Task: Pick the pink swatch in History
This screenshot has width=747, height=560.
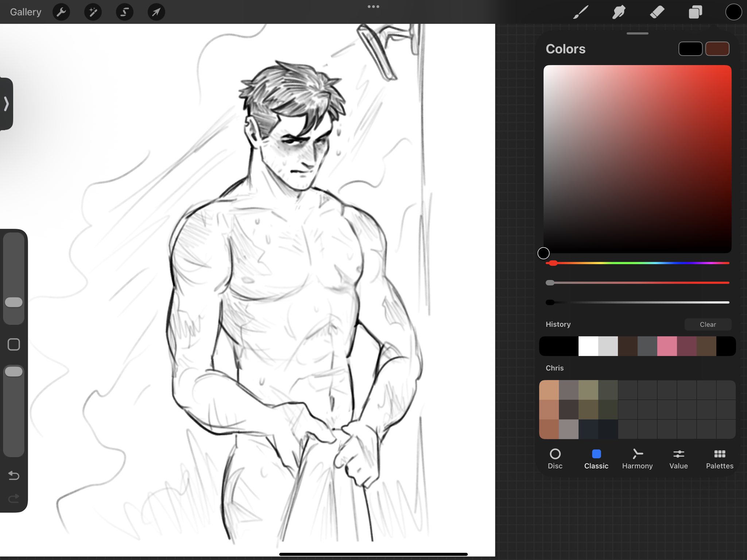Action: 667,346
